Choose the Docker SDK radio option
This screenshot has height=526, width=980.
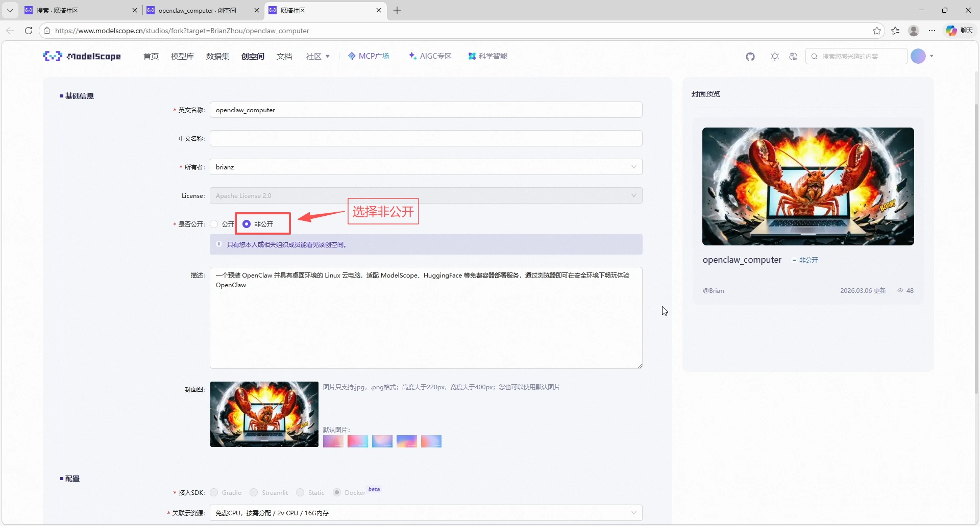click(337, 492)
